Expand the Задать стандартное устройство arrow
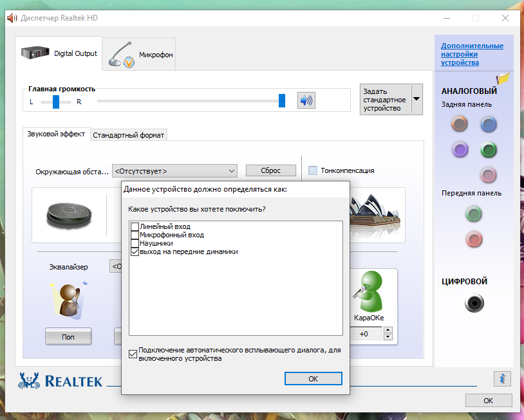The height and width of the screenshot is (420, 524). point(416,99)
